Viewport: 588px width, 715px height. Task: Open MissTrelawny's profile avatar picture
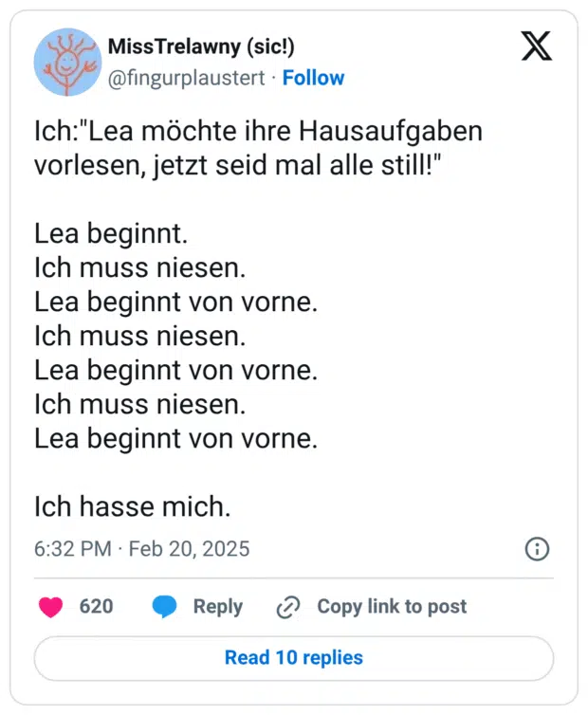point(68,61)
